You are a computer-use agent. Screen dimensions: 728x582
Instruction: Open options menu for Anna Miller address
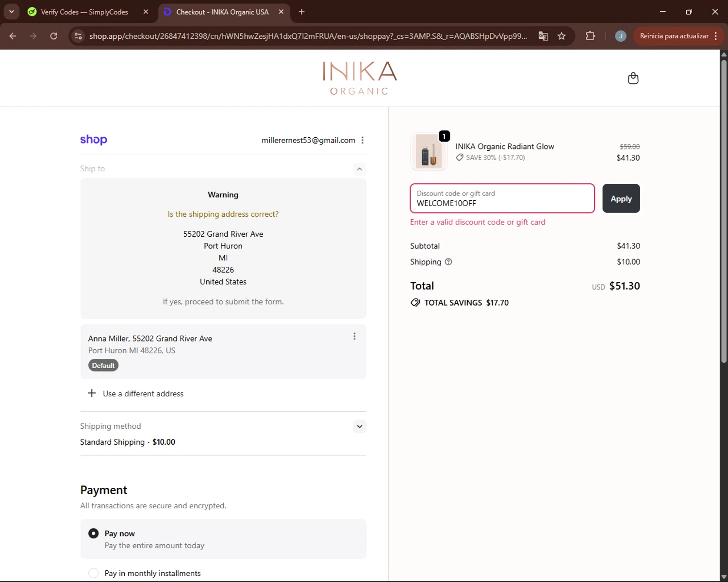pyautogui.click(x=355, y=336)
